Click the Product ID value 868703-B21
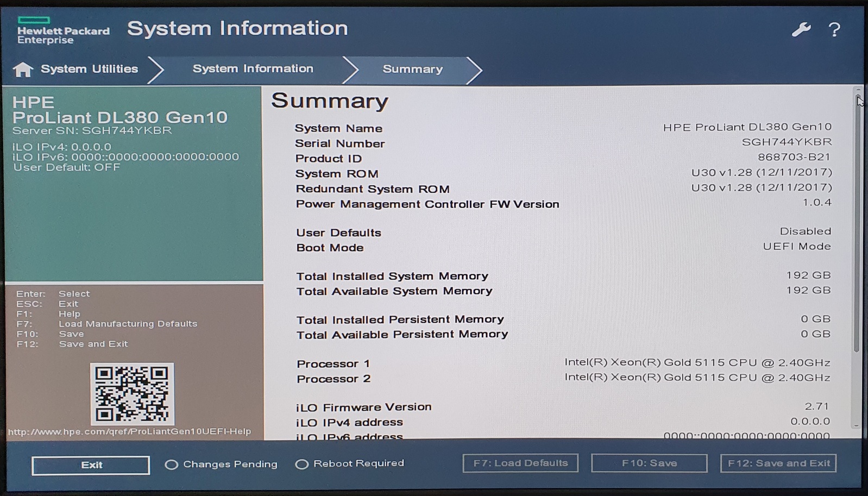This screenshot has height=496, width=868. 794,157
